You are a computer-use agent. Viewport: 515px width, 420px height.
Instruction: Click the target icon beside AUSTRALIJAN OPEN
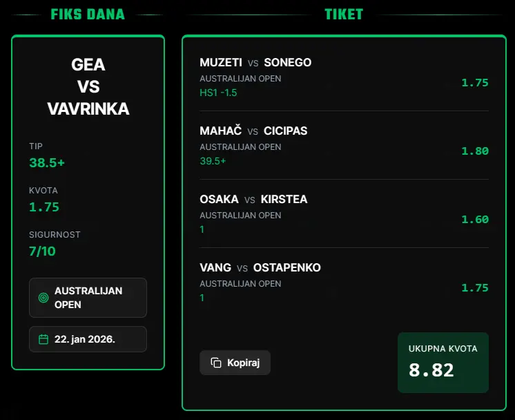click(x=43, y=298)
